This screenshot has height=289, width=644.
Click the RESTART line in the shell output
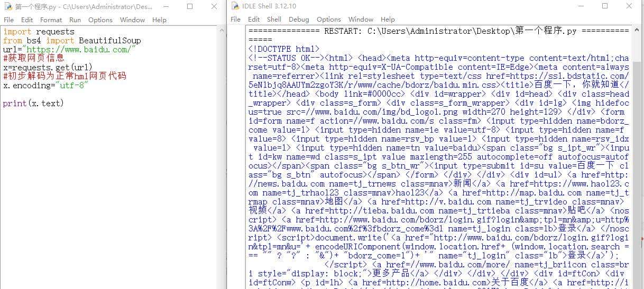click(x=439, y=31)
